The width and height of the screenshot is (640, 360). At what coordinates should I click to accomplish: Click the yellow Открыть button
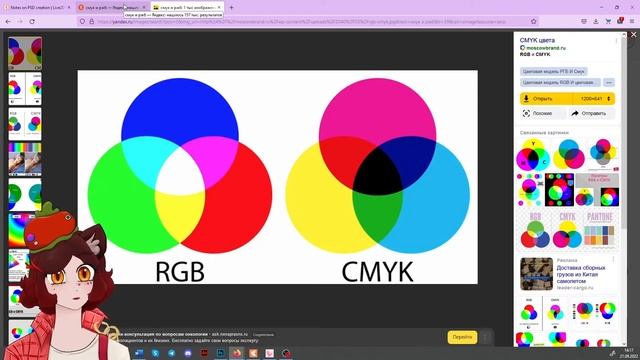pos(546,99)
